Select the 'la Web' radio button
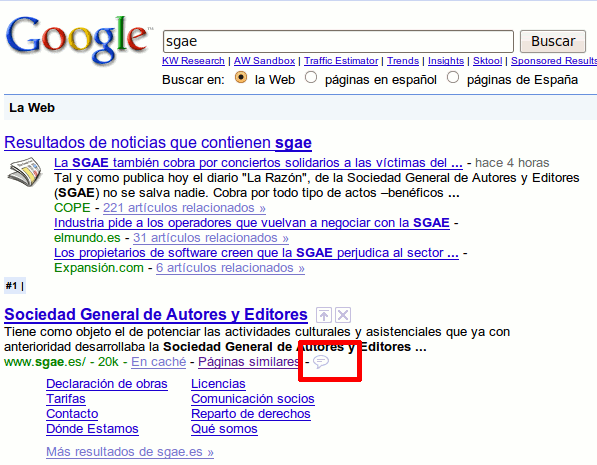This screenshot has width=597, height=465. coord(241,78)
